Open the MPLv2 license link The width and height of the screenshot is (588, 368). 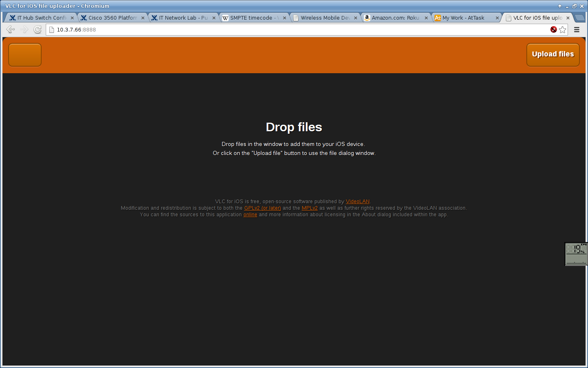(310, 208)
